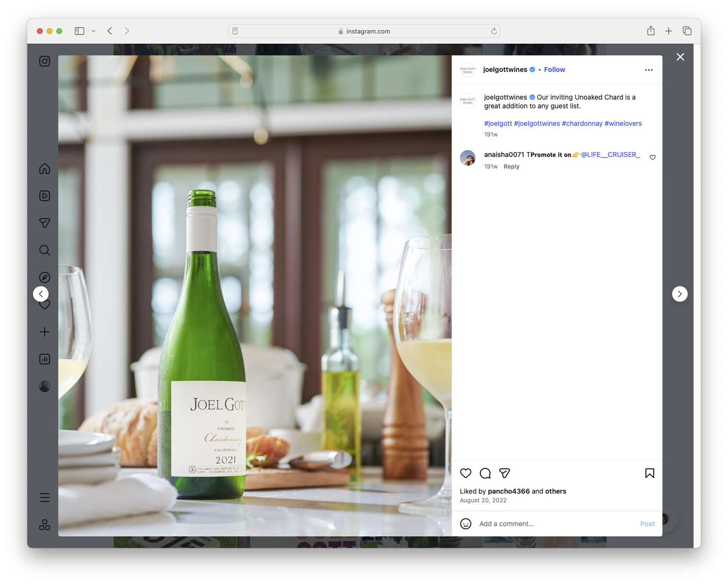
Task: Click Safari forward button
Action: 127,31
